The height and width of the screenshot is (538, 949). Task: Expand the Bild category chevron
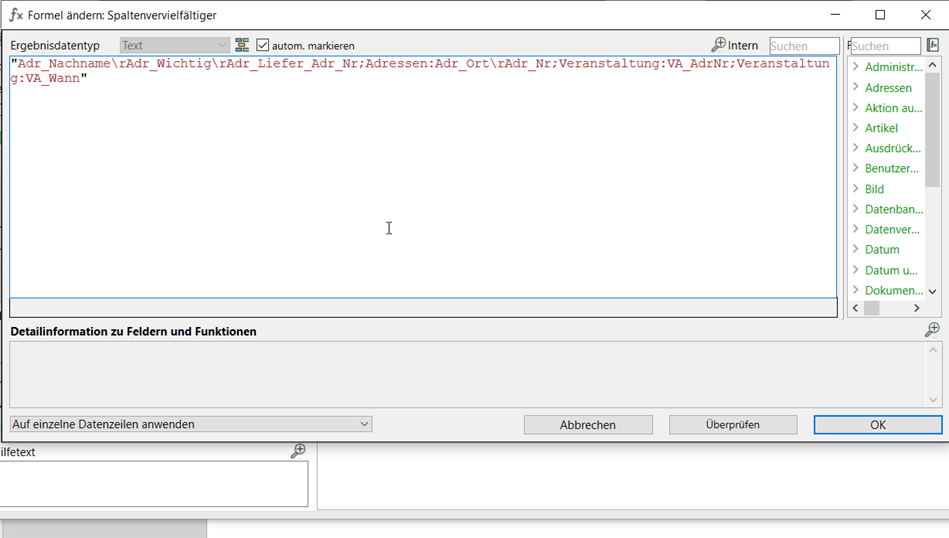[x=856, y=189]
